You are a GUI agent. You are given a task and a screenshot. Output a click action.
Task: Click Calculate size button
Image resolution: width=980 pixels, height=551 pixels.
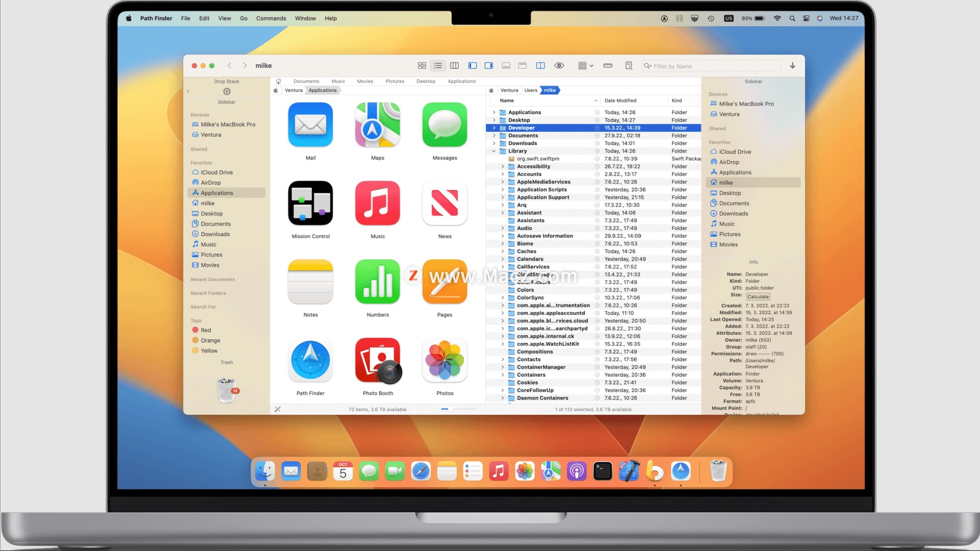click(x=758, y=297)
